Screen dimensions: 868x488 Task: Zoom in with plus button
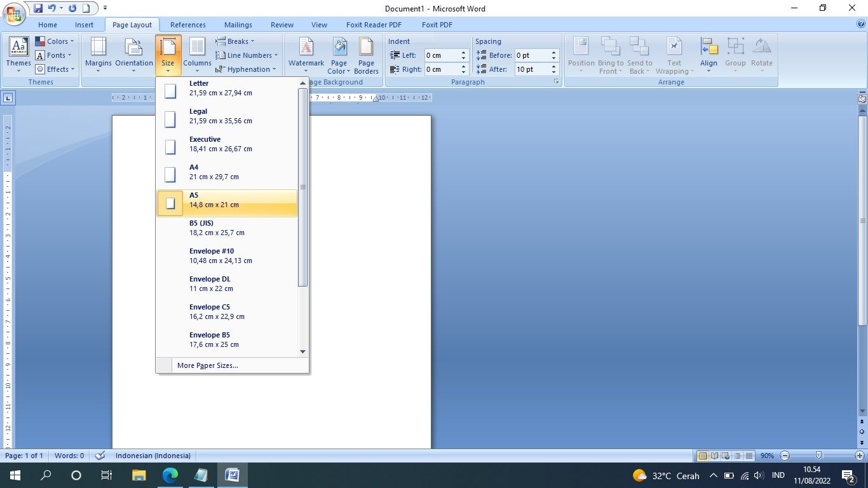[860, 456]
